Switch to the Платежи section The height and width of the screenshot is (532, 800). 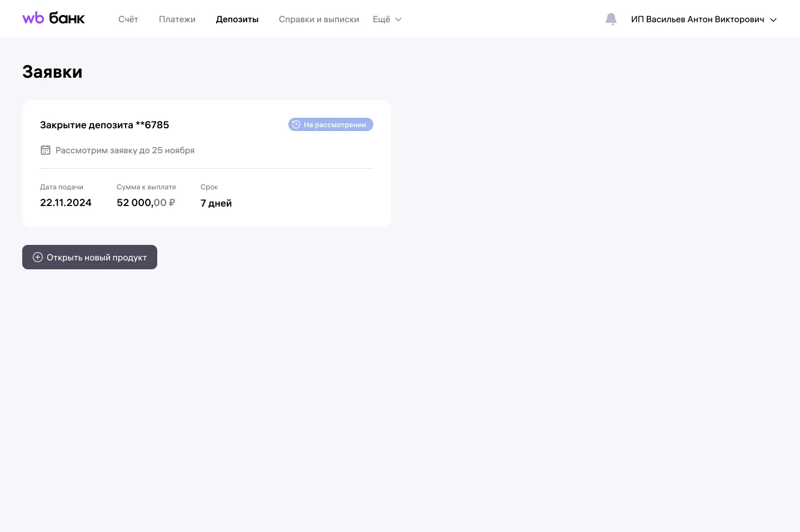click(177, 19)
